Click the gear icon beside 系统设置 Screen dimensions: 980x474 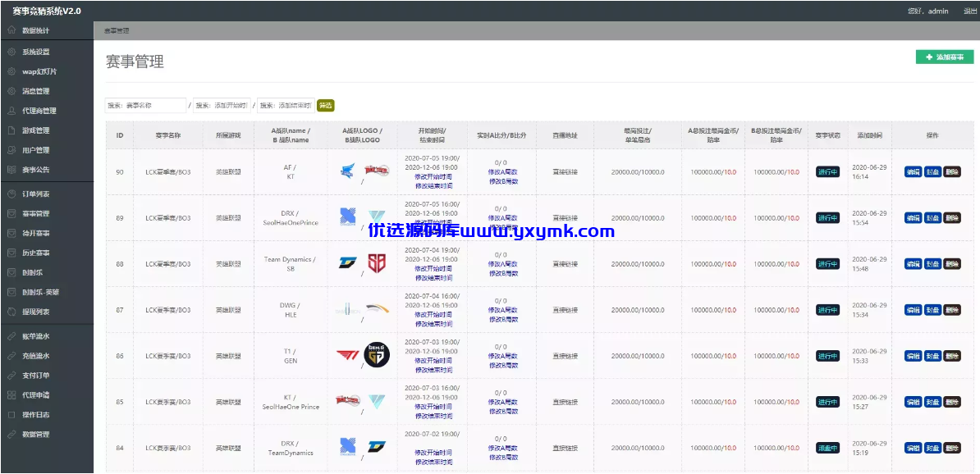click(11, 52)
